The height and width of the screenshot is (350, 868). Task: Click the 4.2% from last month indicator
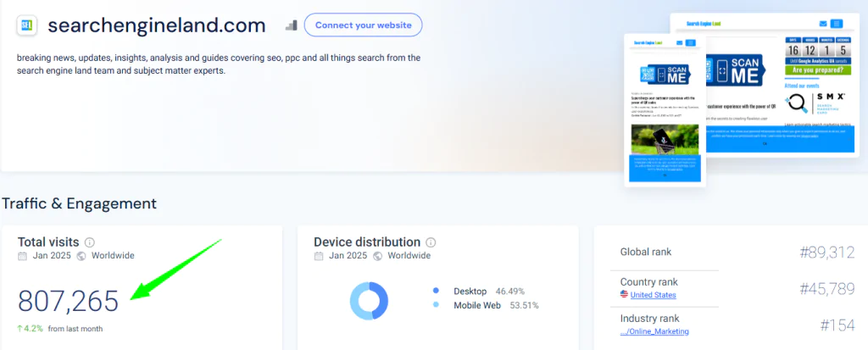[x=60, y=329]
